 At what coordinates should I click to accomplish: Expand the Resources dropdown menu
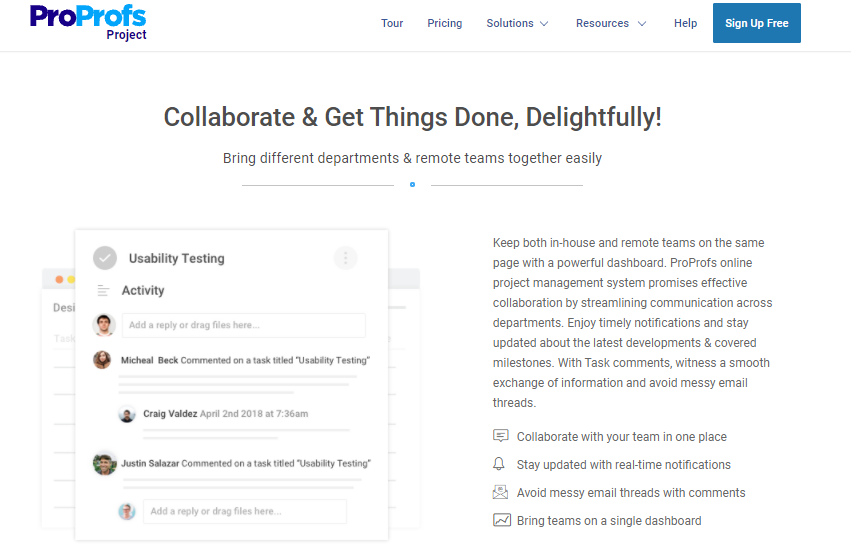click(x=611, y=23)
